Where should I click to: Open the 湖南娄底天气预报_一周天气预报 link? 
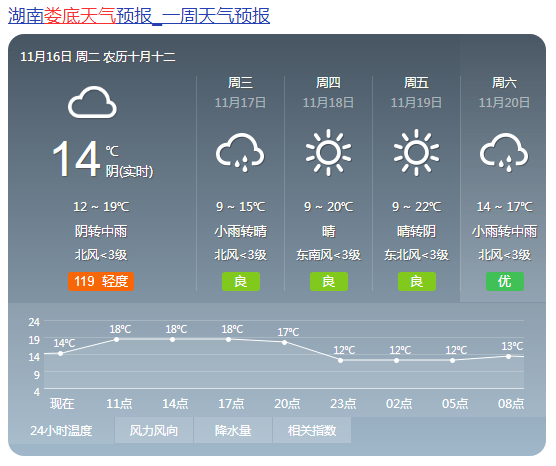(139, 16)
